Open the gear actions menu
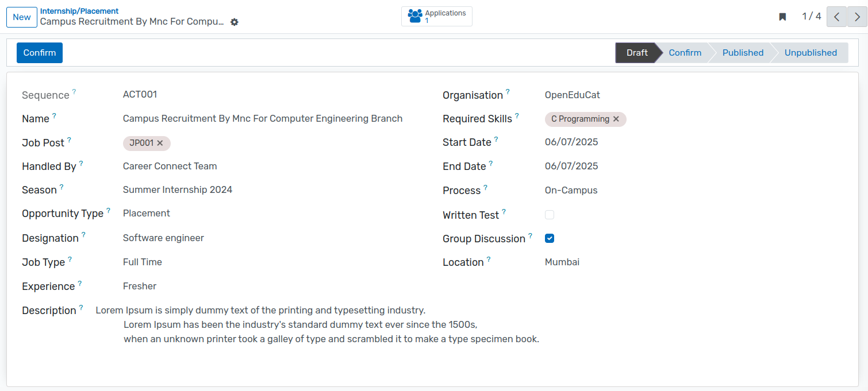The width and height of the screenshot is (868, 391). (x=235, y=22)
